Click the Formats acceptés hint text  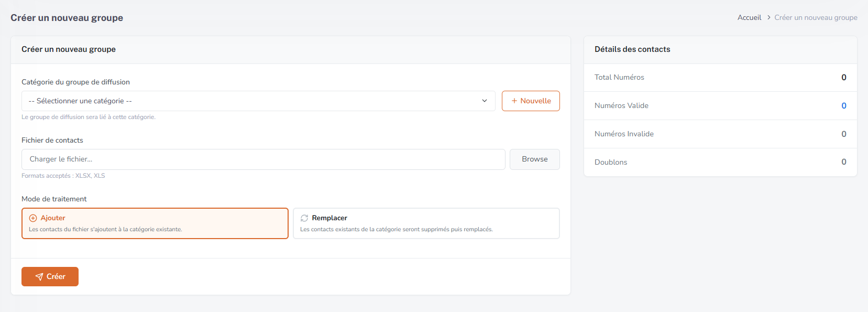pos(63,176)
